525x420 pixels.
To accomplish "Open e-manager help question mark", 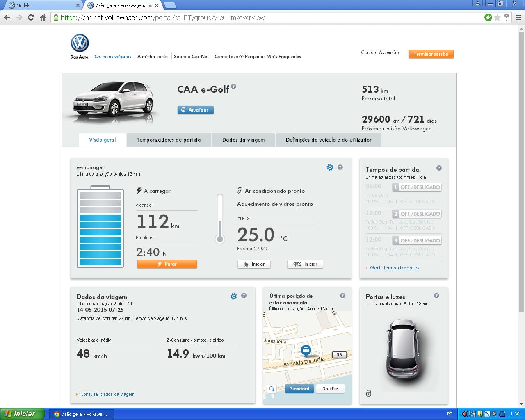I will [340, 167].
